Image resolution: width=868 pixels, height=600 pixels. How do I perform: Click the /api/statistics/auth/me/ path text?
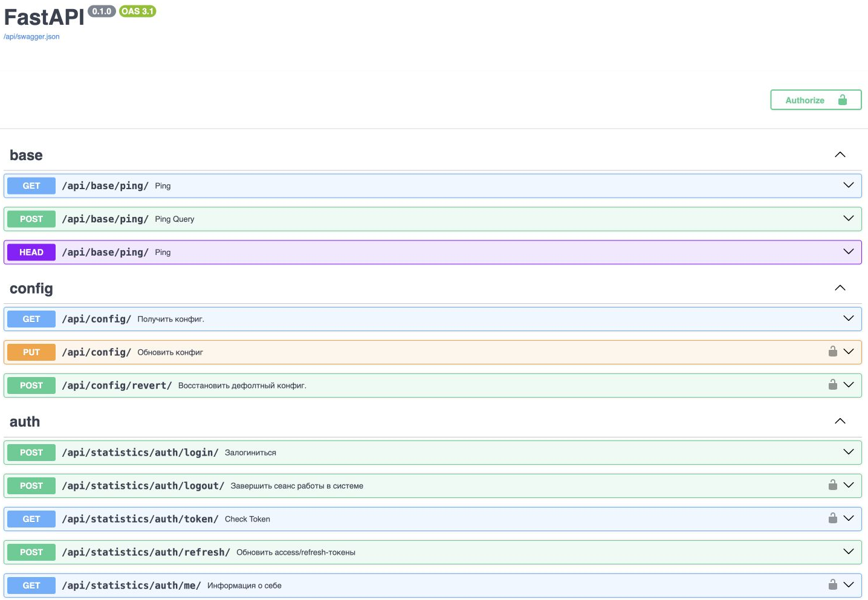pos(132,585)
